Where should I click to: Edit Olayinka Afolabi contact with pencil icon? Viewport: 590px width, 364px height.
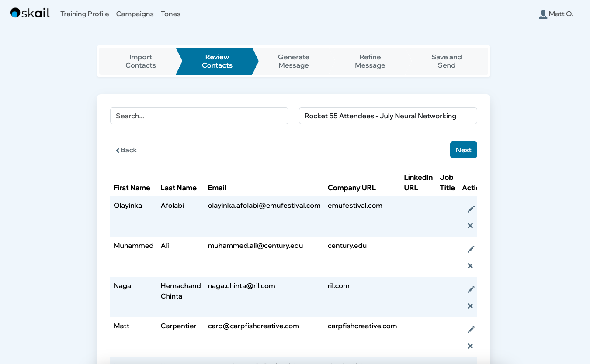471,209
